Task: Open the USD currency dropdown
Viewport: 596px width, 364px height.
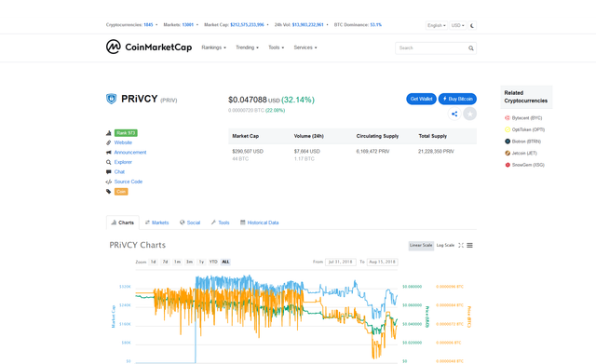Action: [x=457, y=25]
